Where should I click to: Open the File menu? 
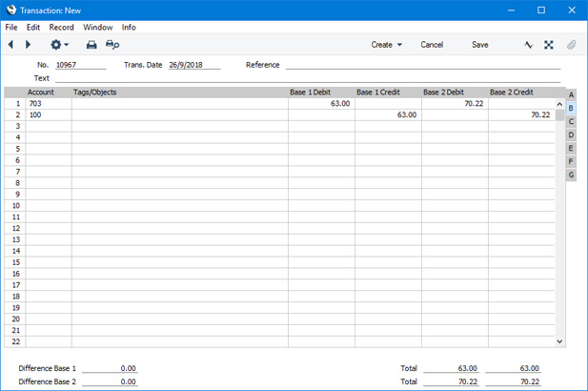click(x=11, y=28)
